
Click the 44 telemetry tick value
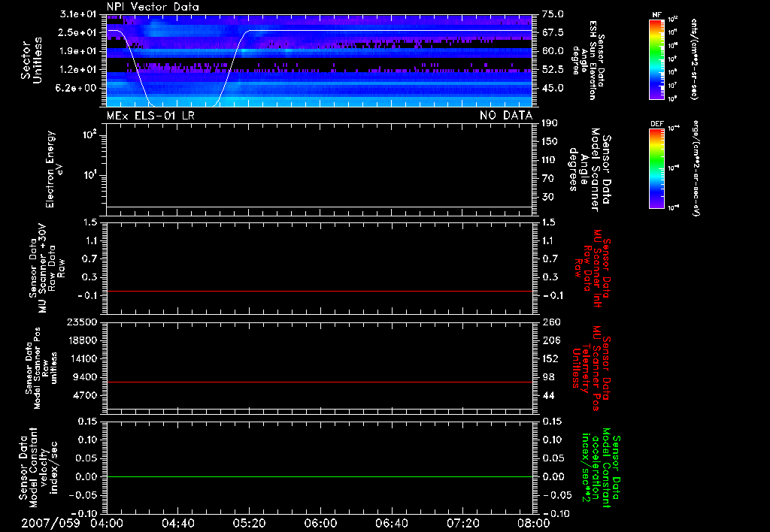549,395
